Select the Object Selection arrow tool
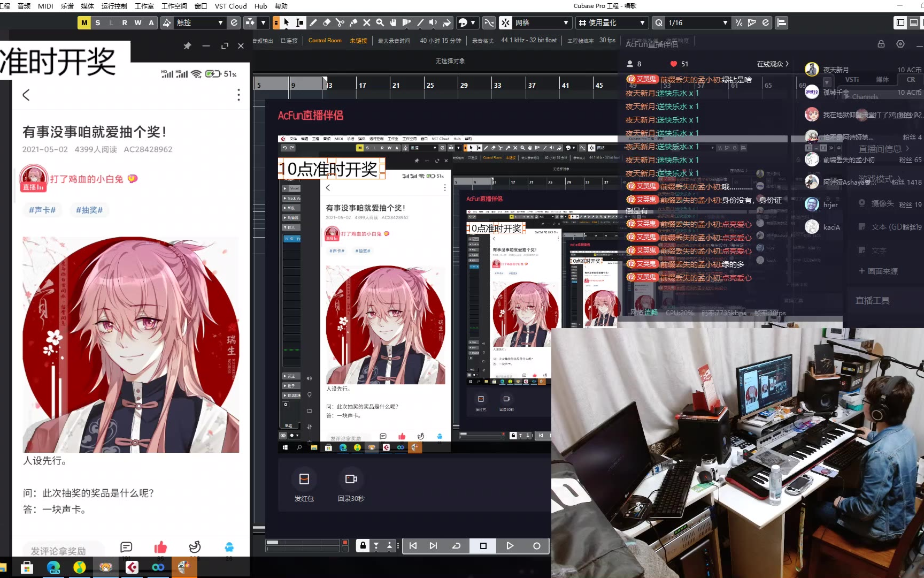This screenshot has height=578, width=924. (287, 22)
